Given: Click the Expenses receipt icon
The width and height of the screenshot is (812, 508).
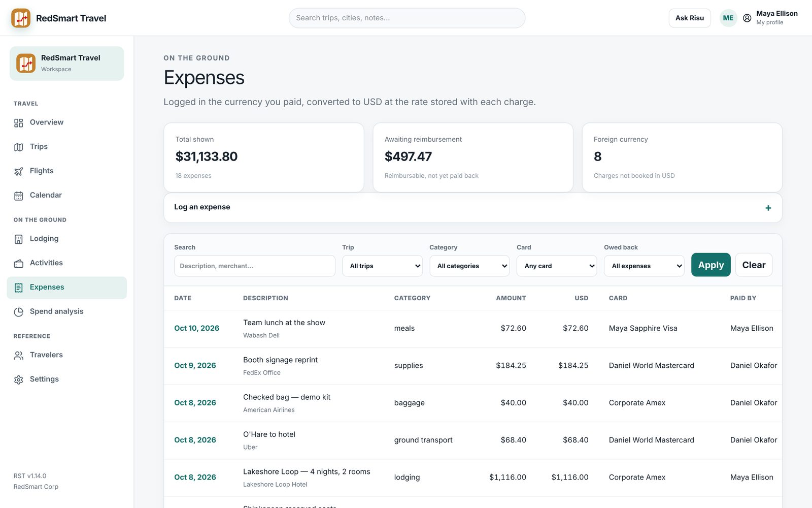Looking at the screenshot, I should [x=19, y=288].
